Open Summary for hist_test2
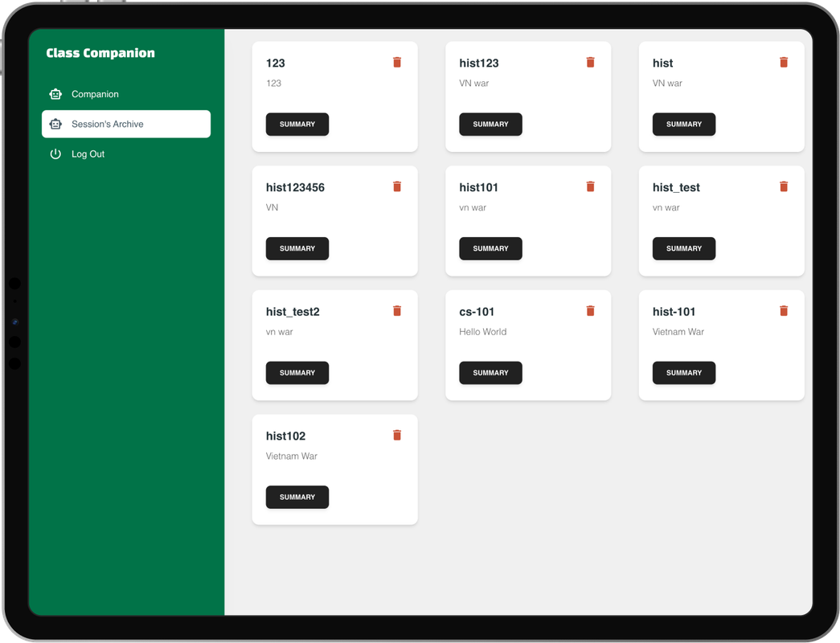Image resolution: width=840 pixels, height=643 pixels. tap(297, 373)
